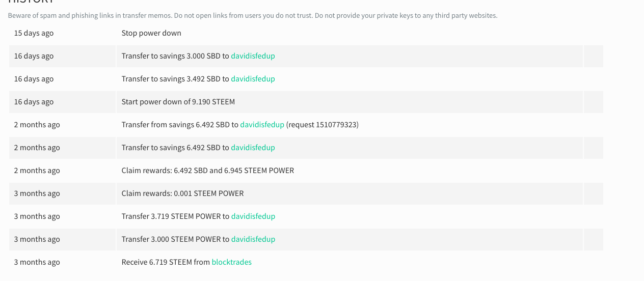Click the '15 days ago' timestamp

[x=34, y=33]
